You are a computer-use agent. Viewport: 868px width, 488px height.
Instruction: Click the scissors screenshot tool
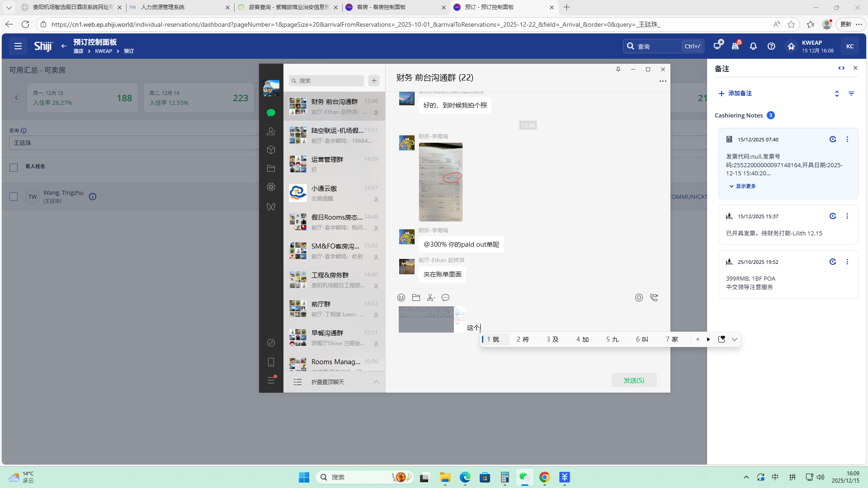(x=431, y=298)
